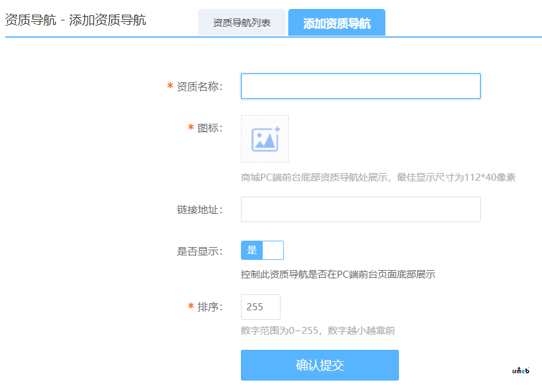Screen dimensions: 542x392
Task: Click the 链接地址 field label
Action: click(199, 210)
